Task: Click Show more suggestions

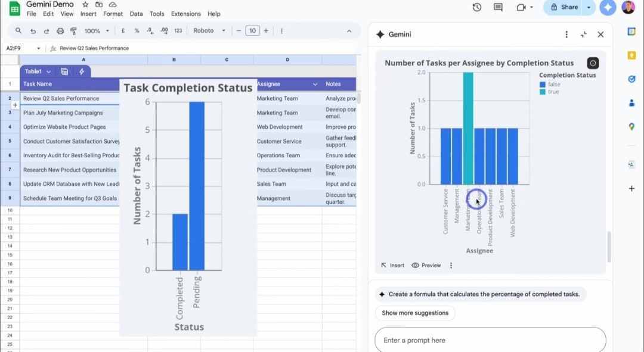Action: [x=415, y=313]
